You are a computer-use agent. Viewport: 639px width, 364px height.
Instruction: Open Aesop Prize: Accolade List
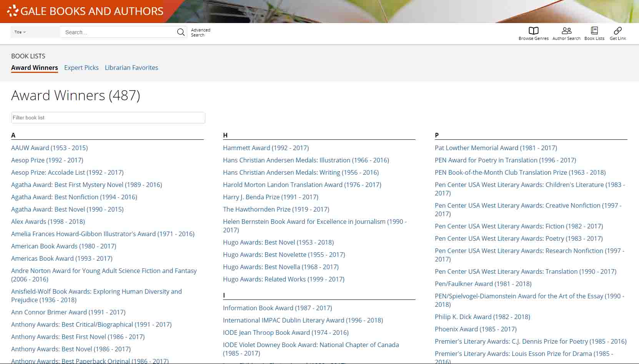click(67, 172)
